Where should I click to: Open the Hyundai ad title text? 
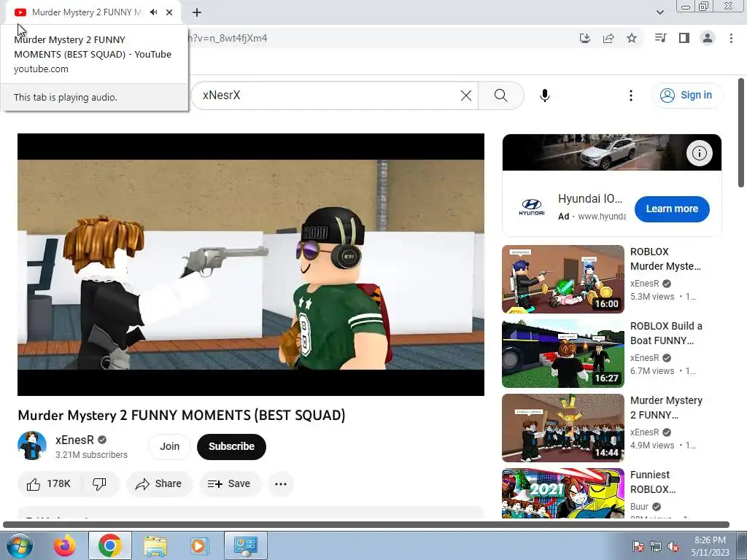589,198
